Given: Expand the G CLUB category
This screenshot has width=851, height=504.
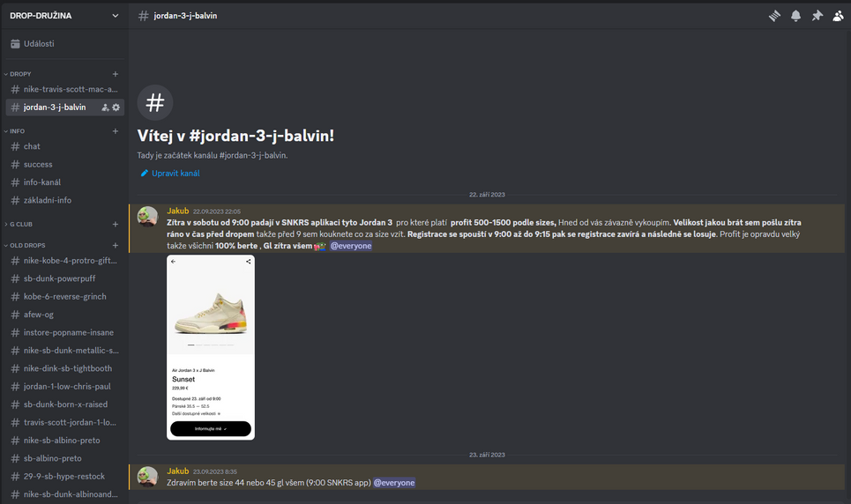Looking at the screenshot, I should coord(21,225).
